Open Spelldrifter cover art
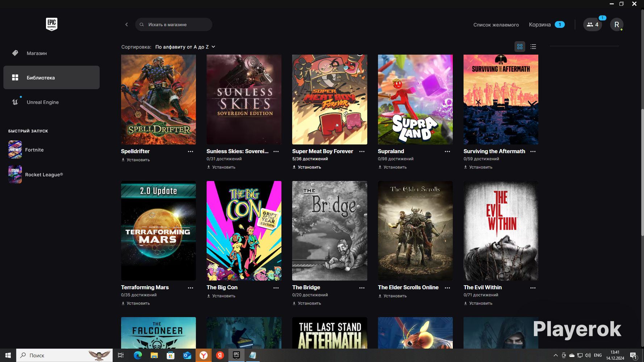 pos(158,100)
